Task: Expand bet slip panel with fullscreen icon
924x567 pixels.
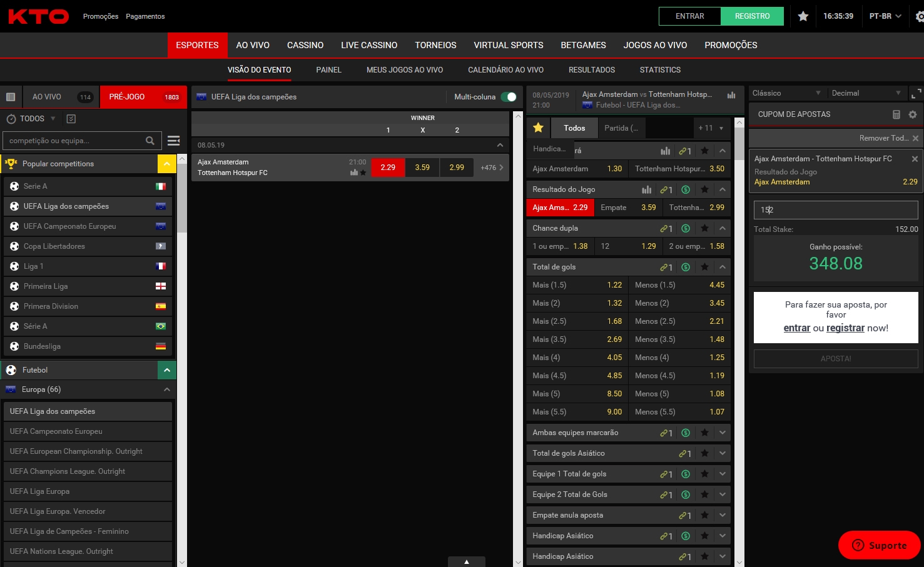Action: click(x=916, y=93)
